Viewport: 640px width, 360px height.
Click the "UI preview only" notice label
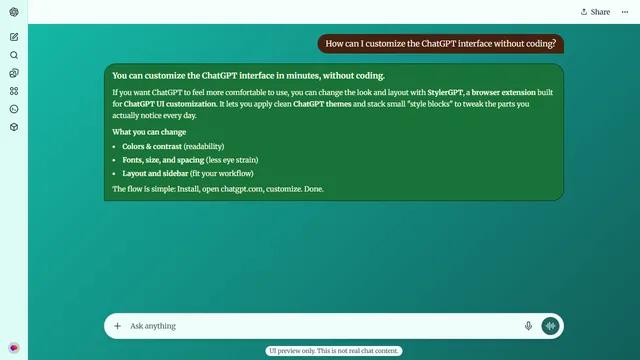tap(334, 351)
